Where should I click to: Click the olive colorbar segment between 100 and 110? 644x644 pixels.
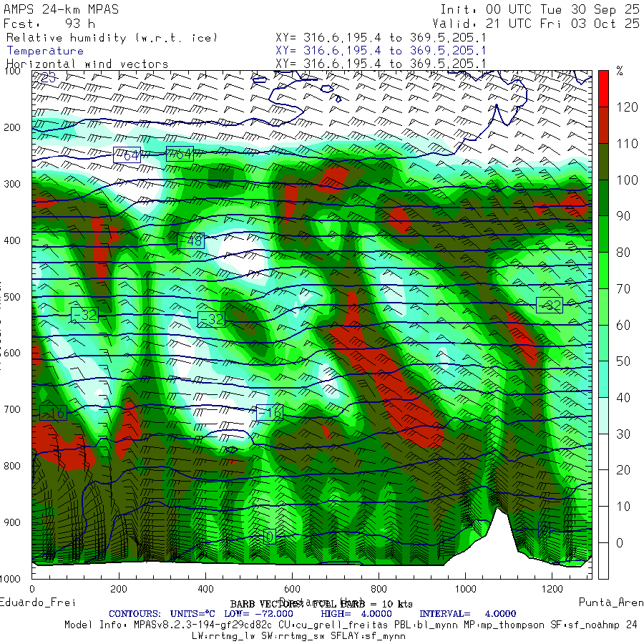click(x=603, y=162)
